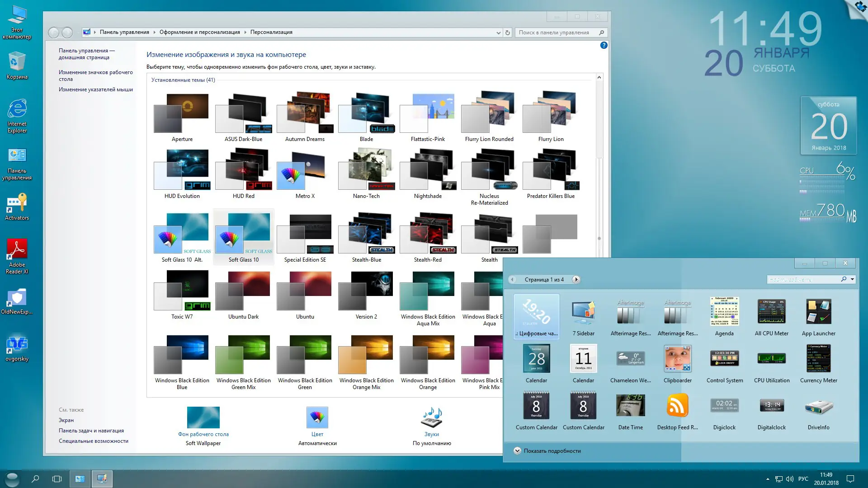
Task: Open 'Изменение указателей мыши' settings
Action: [x=95, y=89]
